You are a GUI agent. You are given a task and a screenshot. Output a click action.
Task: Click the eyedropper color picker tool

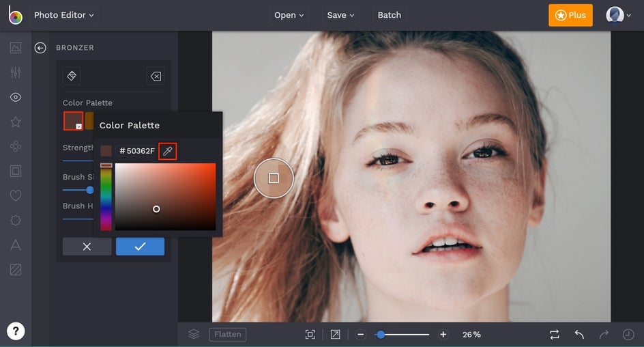tap(168, 151)
